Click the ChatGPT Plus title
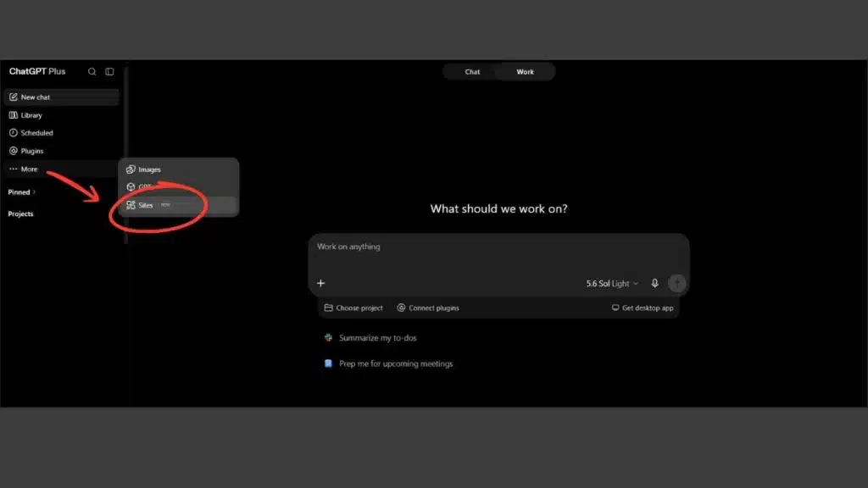The height and width of the screenshot is (488, 868). tap(37, 71)
